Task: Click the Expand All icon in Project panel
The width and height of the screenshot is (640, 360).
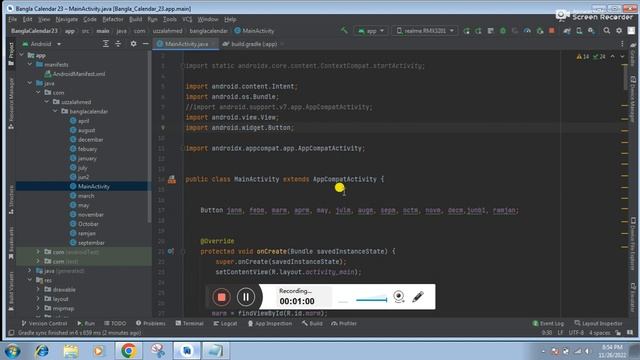Action: coord(106,44)
